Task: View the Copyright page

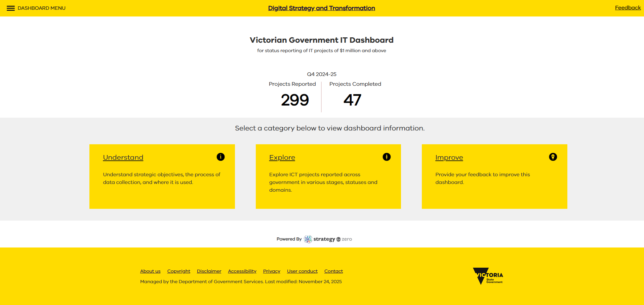Action: pos(178,271)
